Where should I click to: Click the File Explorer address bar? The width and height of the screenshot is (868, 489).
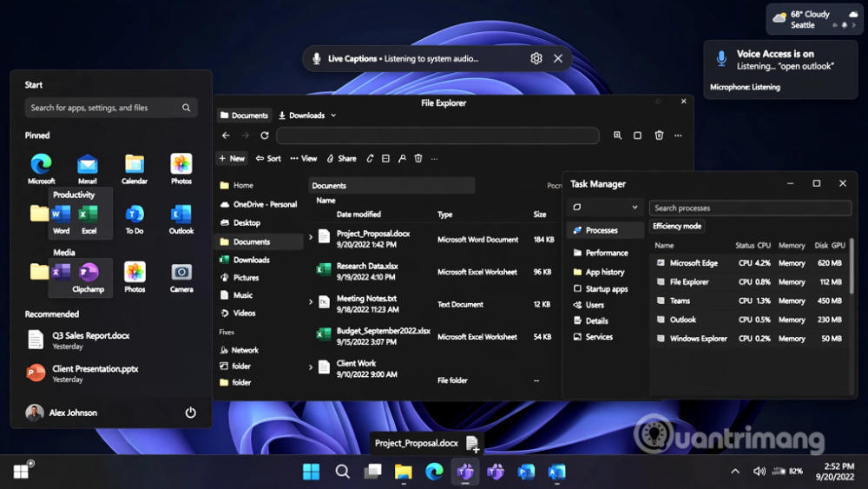[437, 135]
